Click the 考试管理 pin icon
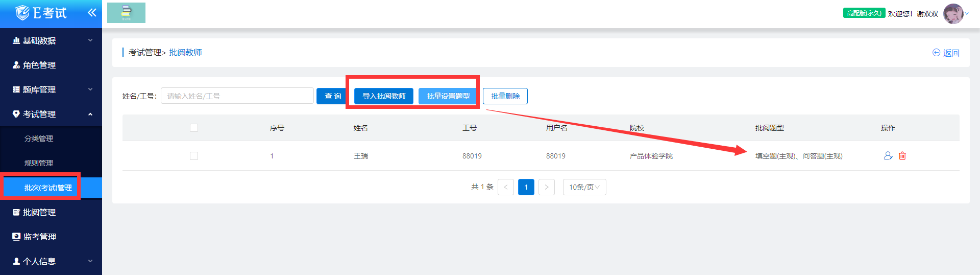 pyautogui.click(x=16, y=114)
